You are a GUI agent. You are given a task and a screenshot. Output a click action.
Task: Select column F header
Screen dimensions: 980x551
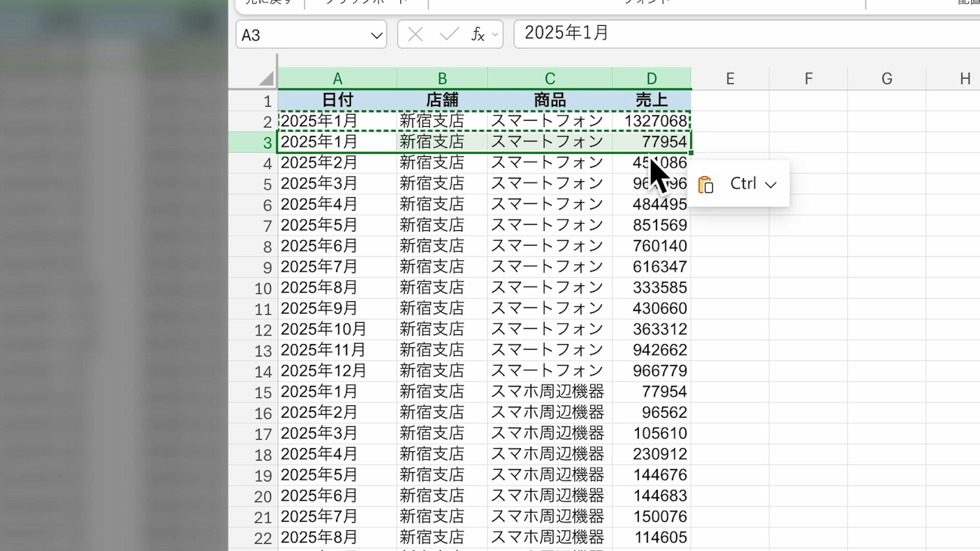[808, 79]
